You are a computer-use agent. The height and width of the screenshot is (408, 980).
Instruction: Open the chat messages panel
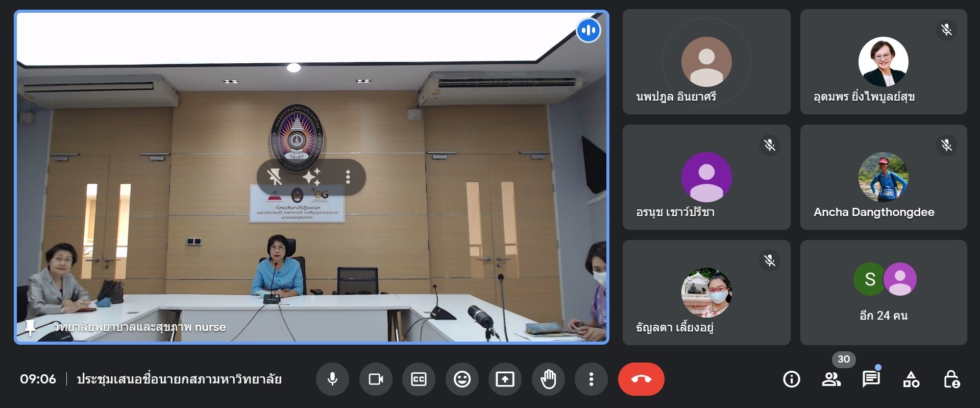871,379
